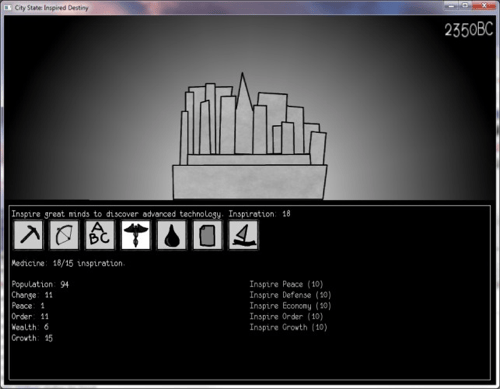
Task: Select the water drop technology icon
Action: coord(171,235)
